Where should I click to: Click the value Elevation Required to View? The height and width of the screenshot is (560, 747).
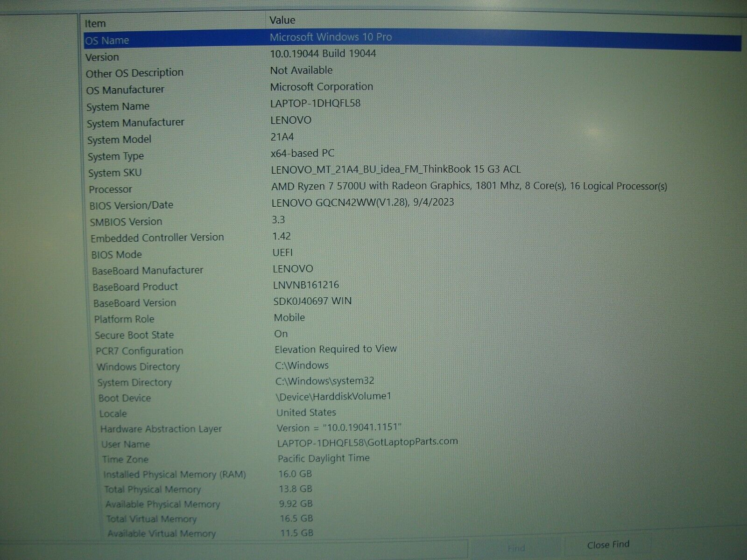tap(336, 349)
